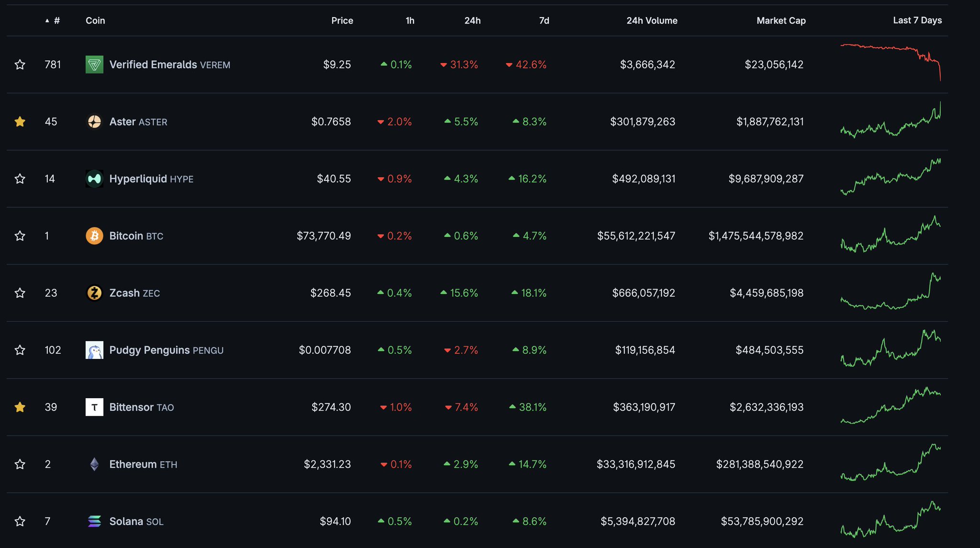Remove Bittensor from favorites via star

[20, 407]
